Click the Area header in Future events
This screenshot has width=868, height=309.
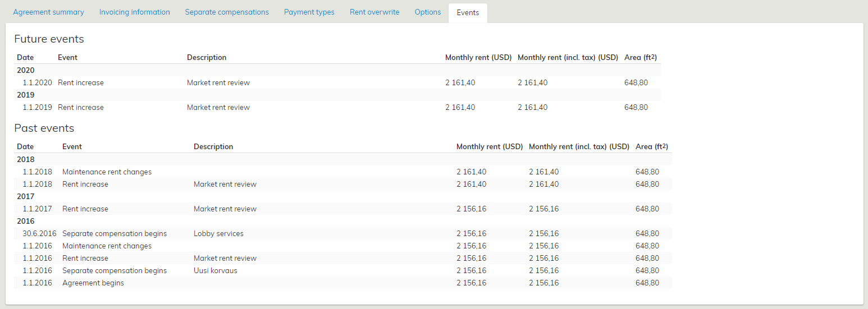641,58
